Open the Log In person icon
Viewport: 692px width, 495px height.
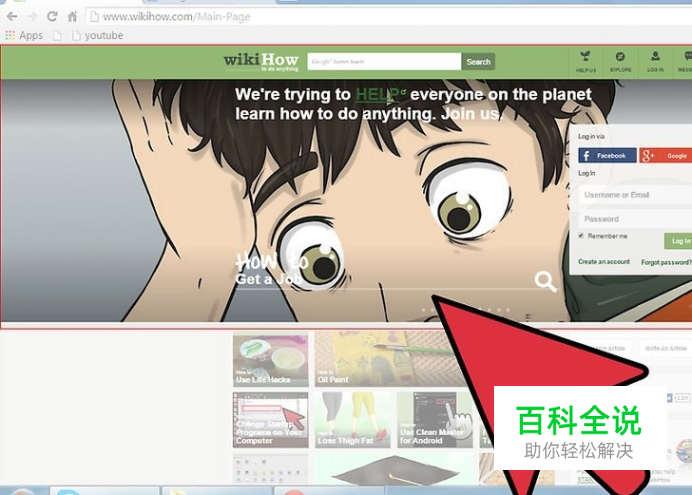(x=655, y=61)
